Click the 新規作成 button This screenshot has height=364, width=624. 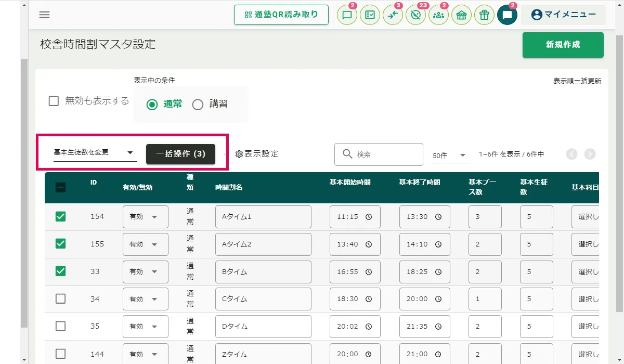click(563, 45)
